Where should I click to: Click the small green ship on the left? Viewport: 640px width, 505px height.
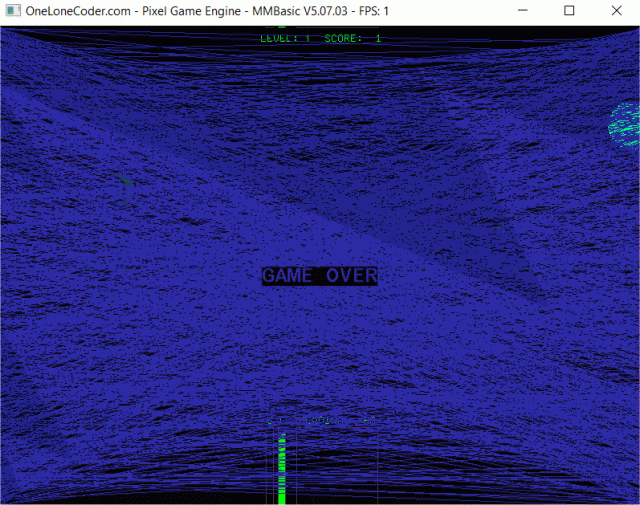tap(125, 179)
